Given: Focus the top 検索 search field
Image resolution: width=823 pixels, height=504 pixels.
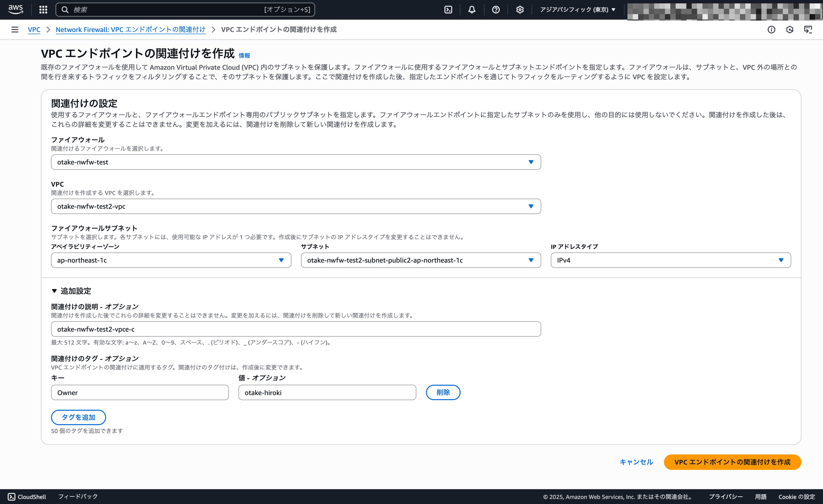Looking at the screenshot, I should pos(185,10).
